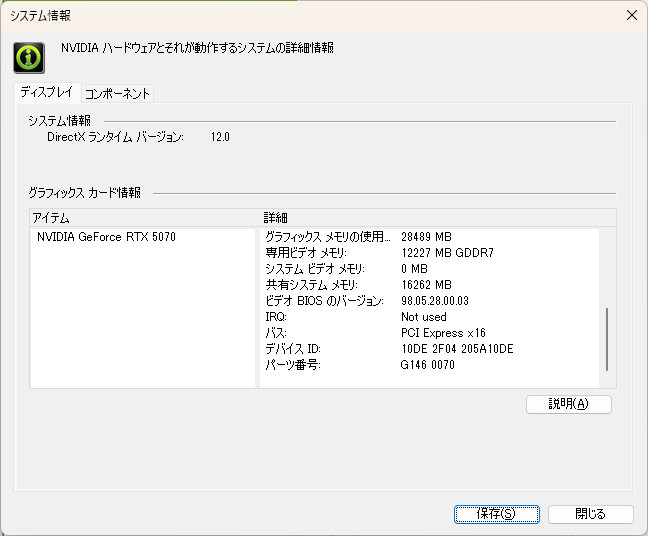Switch to the コンポーネント tab
This screenshot has width=648, height=536.
(117, 93)
